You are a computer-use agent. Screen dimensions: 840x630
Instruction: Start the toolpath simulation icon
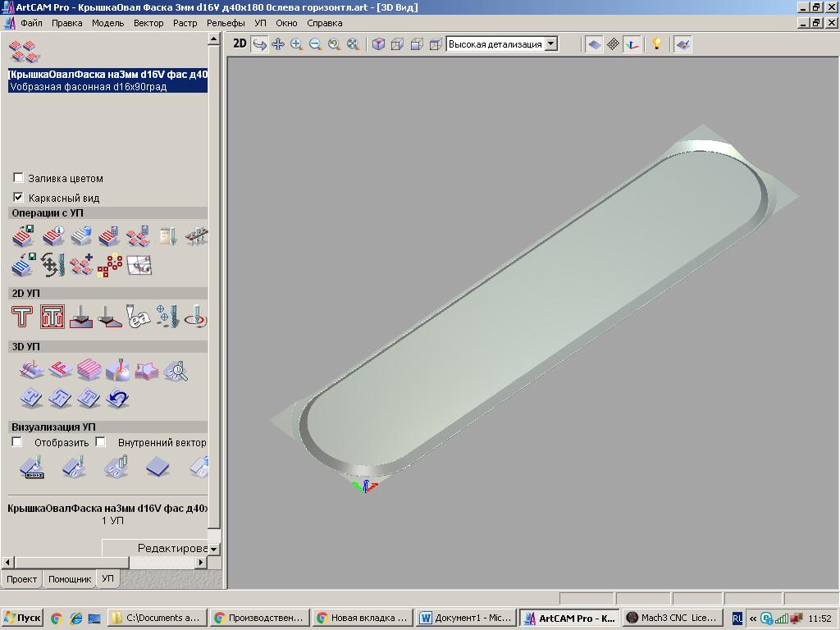(31, 468)
